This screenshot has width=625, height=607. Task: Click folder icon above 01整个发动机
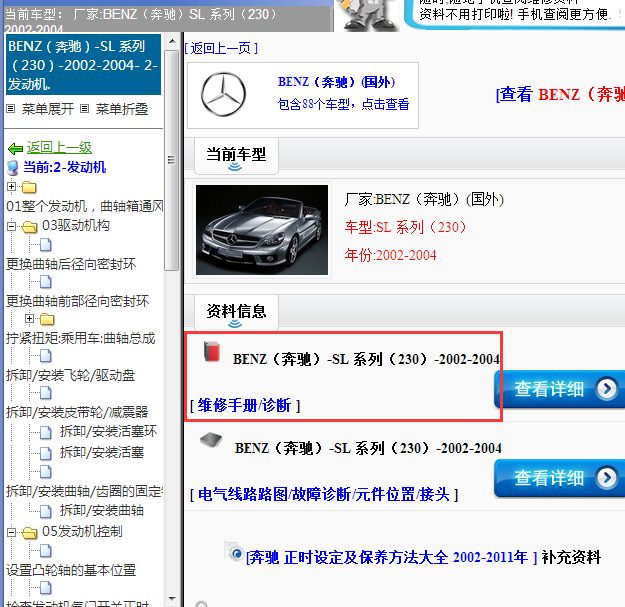click(x=29, y=187)
